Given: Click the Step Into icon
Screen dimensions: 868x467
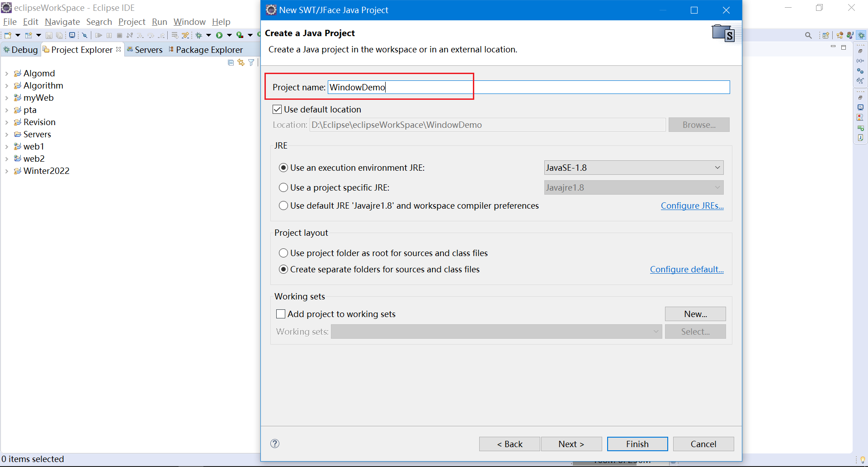Looking at the screenshot, I should pyautogui.click(x=140, y=35).
